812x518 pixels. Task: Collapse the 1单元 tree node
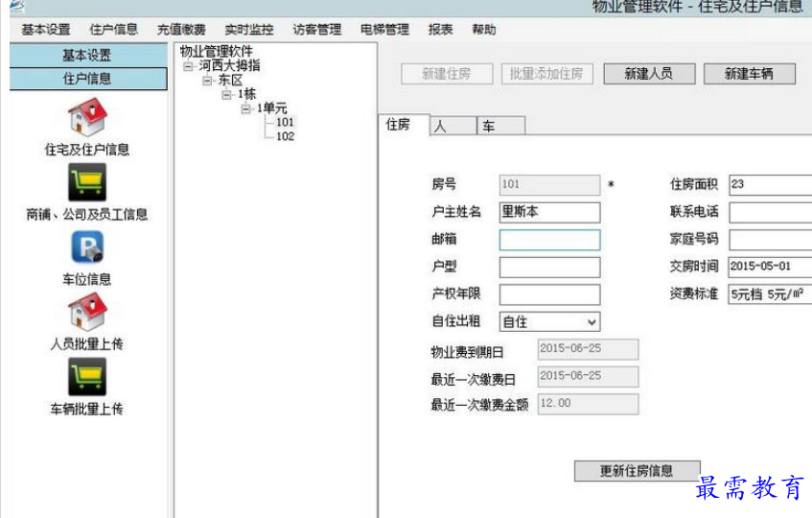245,108
